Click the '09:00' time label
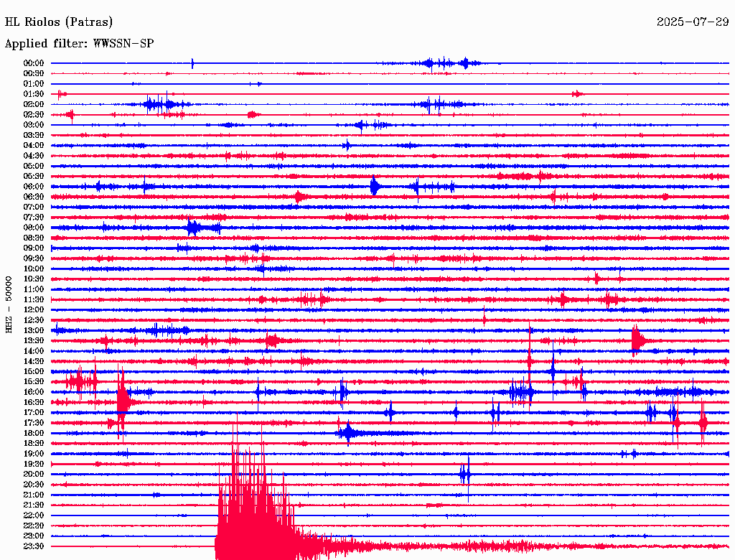The image size is (735, 560). [34, 248]
